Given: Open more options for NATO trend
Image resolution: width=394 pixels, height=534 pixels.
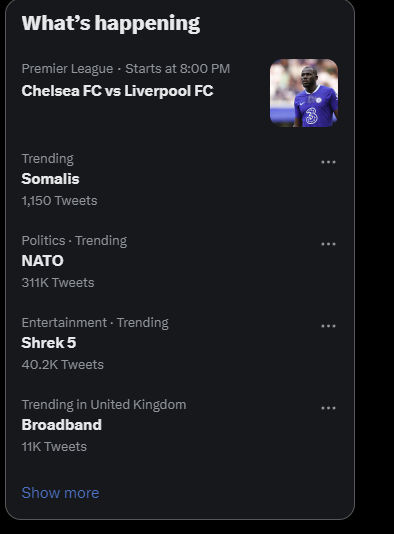Looking at the screenshot, I should click(x=328, y=244).
